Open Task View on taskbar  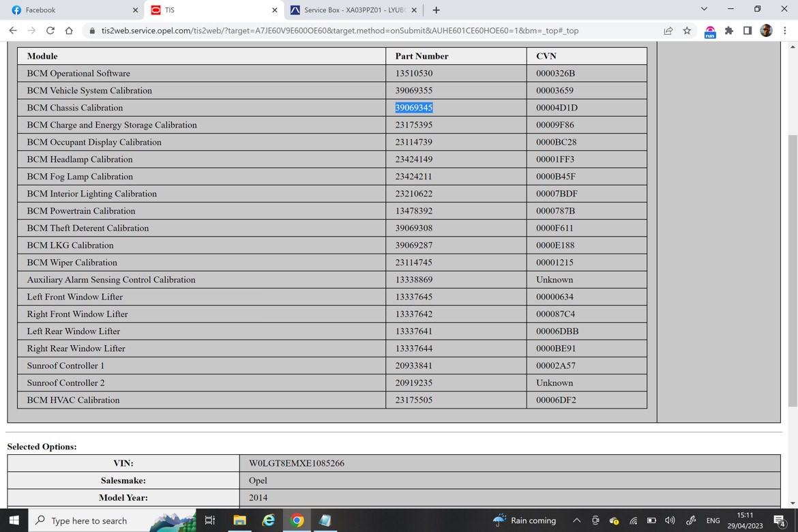pyautogui.click(x=209, y=520)
